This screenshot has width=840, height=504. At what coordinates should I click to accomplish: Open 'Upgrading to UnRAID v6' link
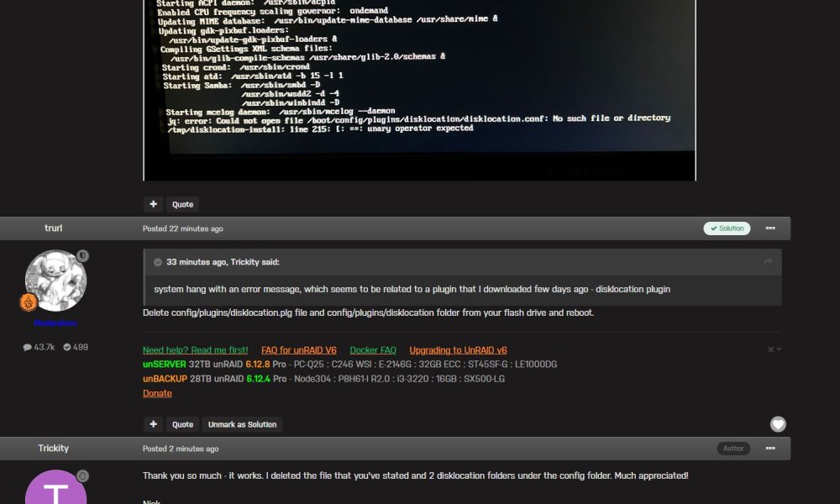point(458,350)
